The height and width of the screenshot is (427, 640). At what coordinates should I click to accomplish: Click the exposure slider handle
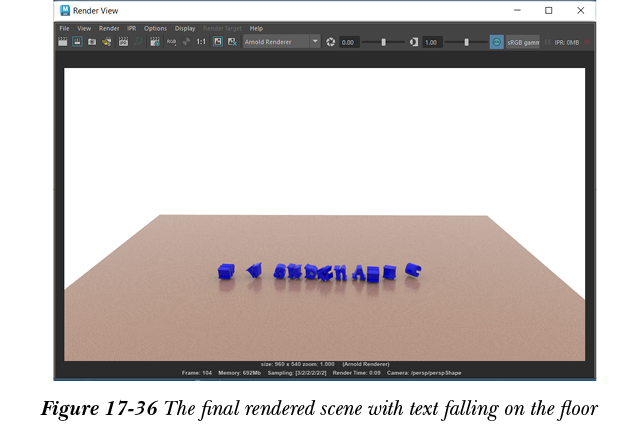pos(383,42)
